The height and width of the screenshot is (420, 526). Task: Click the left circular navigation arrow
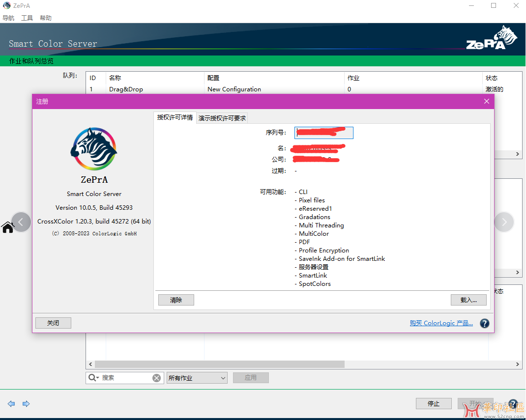(21, 222)
